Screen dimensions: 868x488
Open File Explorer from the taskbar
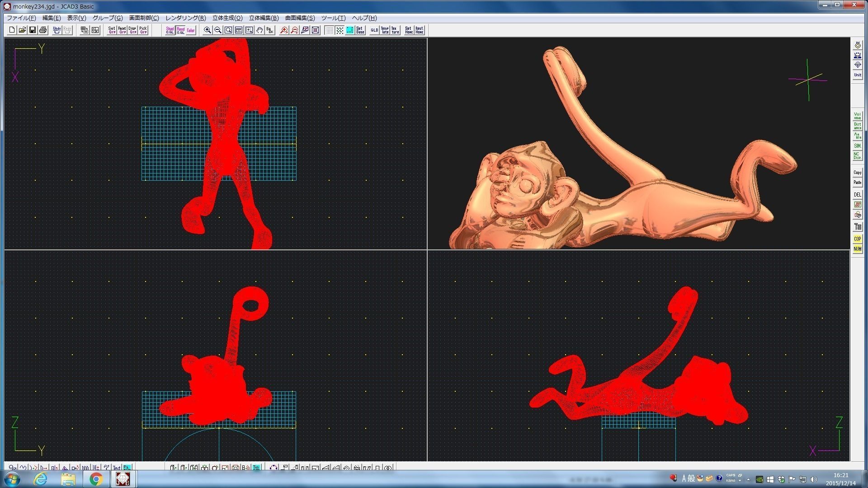(x=68, y=479)
